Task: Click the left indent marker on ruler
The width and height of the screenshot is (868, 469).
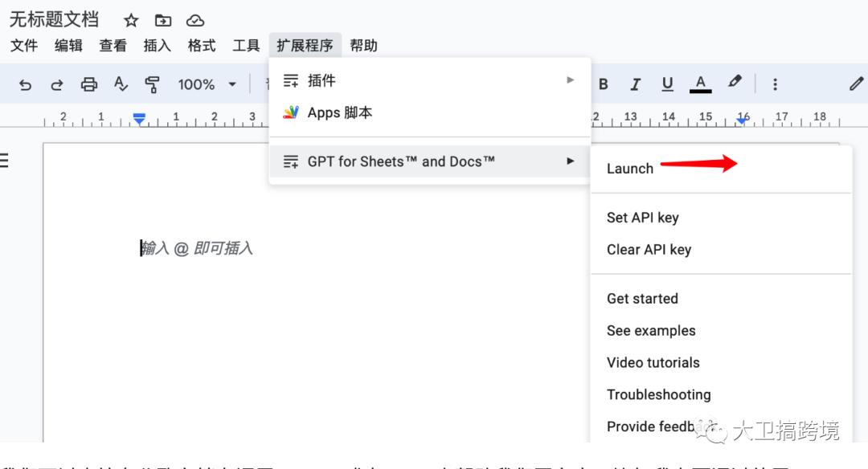Action: [x=139, y=118]
